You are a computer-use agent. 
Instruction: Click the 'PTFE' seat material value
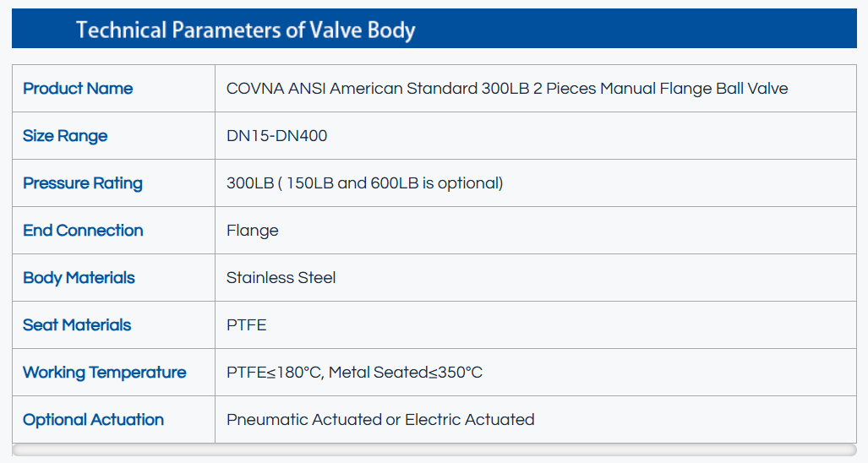pyautogui.click(x=247, y=325)
